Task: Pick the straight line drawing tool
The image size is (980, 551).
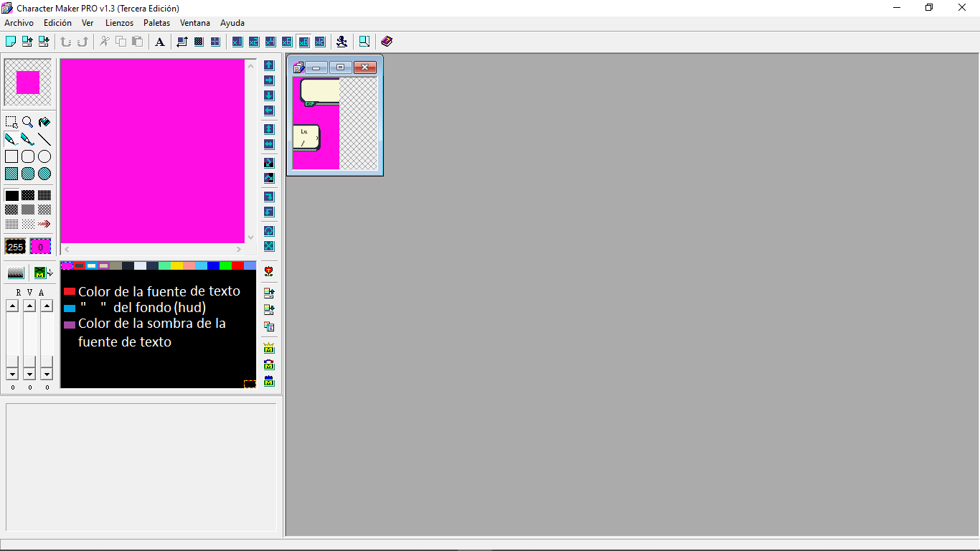Action: click(44, 139)
